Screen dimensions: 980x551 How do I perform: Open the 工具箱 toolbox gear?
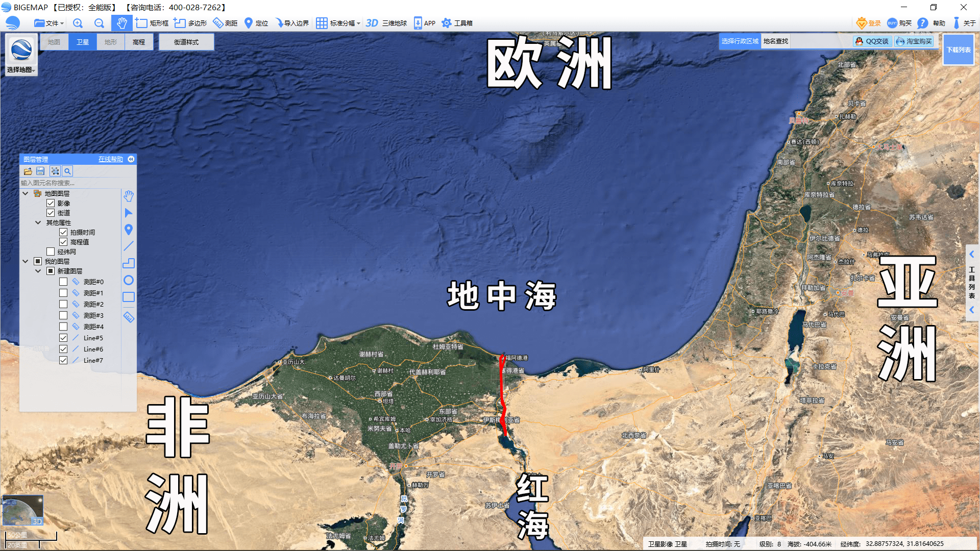(x=457, y=23)
